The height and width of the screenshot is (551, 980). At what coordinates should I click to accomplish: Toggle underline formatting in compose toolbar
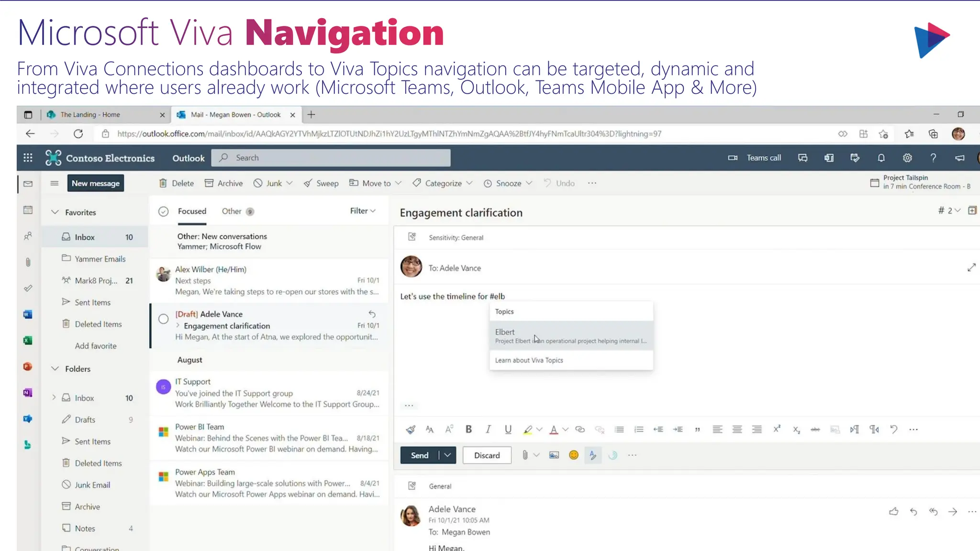(x=508, y=430)
